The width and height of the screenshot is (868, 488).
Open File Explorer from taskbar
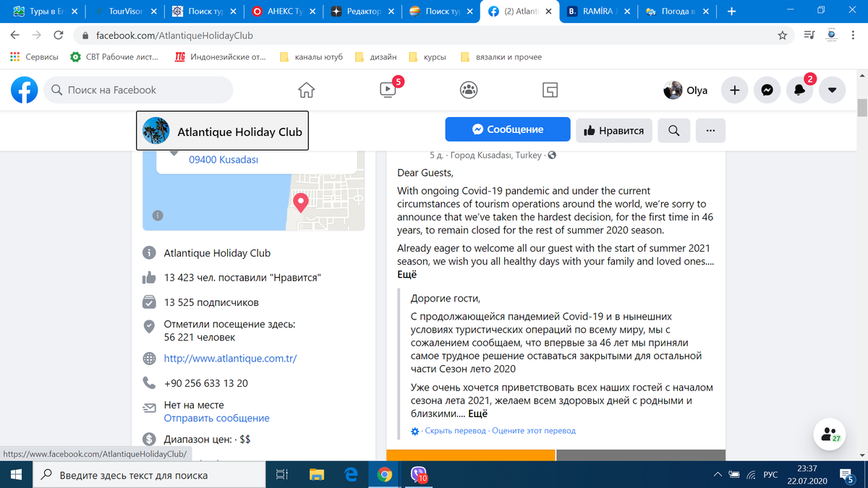click(317, 474)
